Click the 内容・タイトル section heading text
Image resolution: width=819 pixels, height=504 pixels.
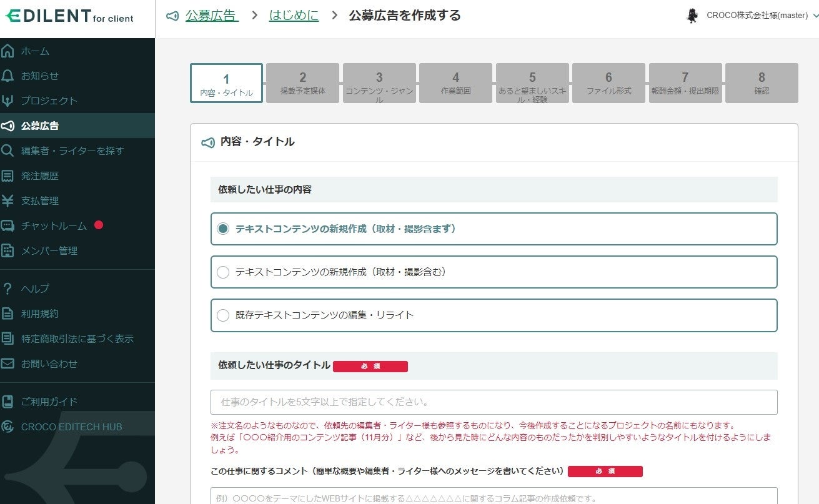[257, 142]
